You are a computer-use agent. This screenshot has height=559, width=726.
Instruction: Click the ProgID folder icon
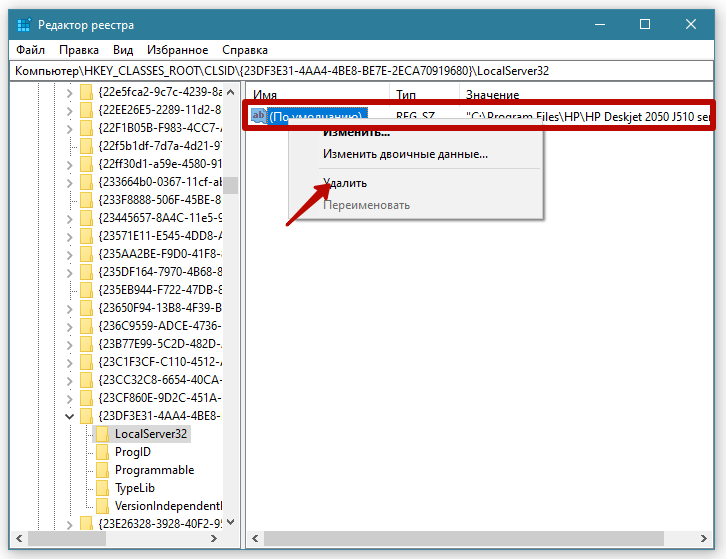pos(101,452)
